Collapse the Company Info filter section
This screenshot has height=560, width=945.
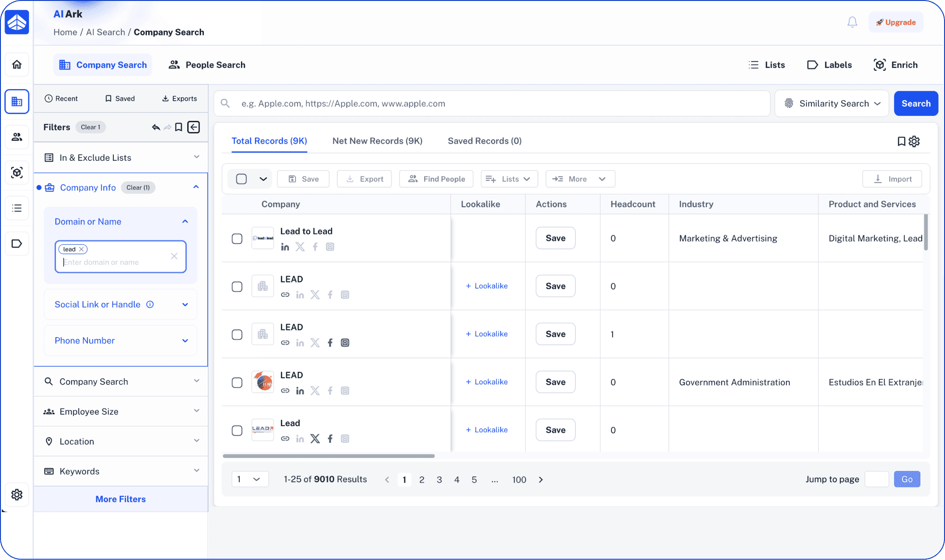click(196, 187)
